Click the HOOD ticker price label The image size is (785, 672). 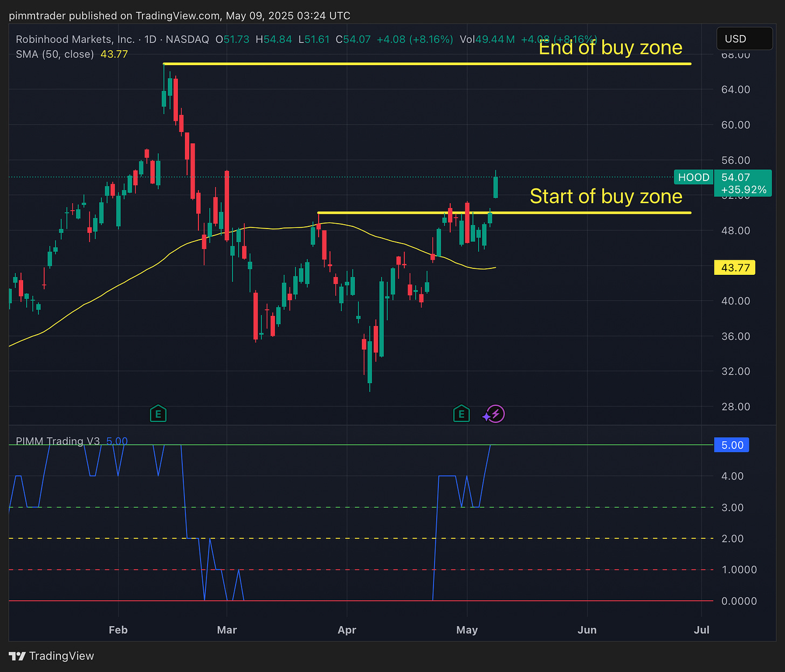(693, 177)
